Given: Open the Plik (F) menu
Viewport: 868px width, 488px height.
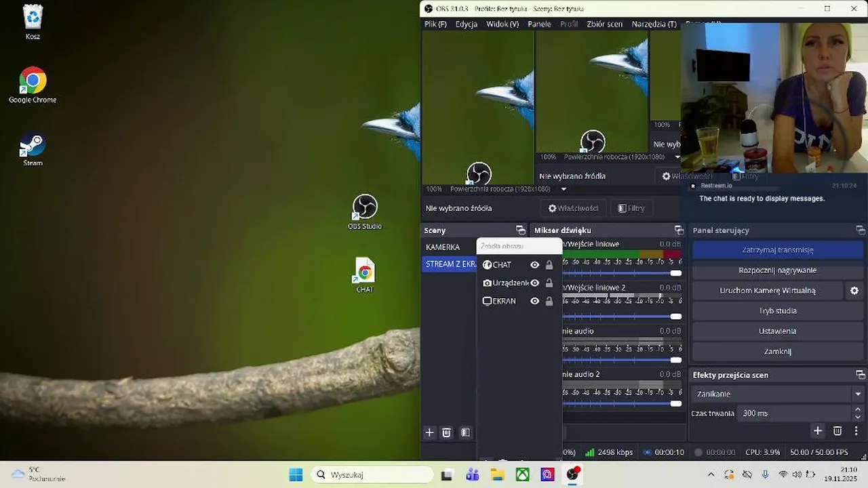Looking at the screenshot, I should [x=435, y=24].
